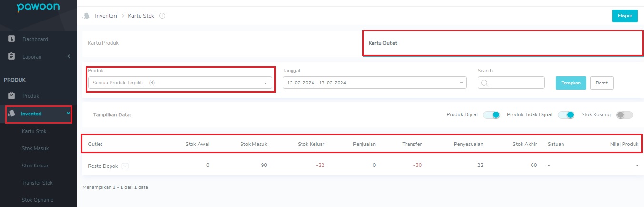
Task: Enable the Stok Kosong switch
Action: click(624, 115)
